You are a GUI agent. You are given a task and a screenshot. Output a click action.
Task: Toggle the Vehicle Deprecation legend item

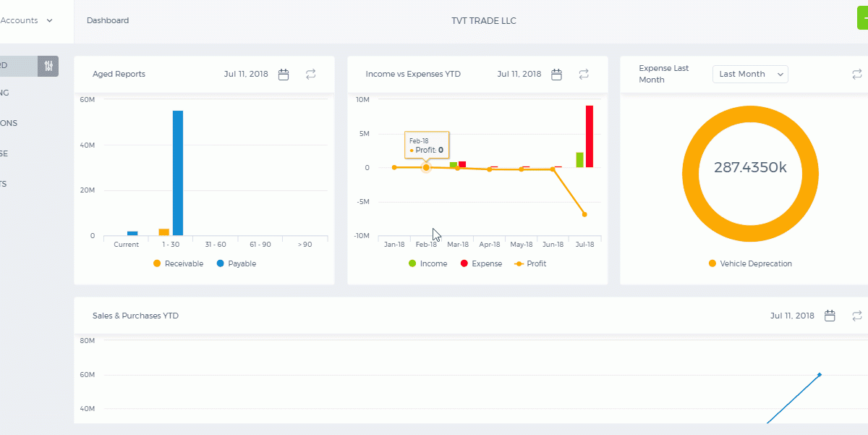click(750, 263)
